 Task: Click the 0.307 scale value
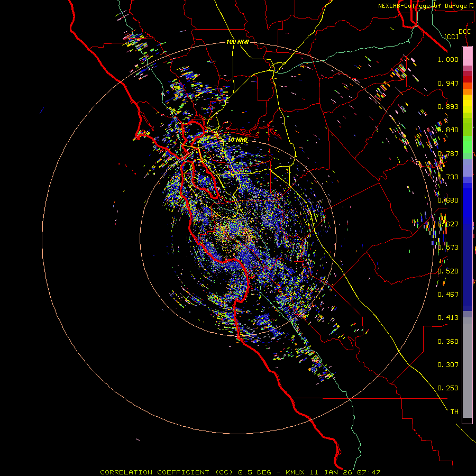(x=448, y=365)
